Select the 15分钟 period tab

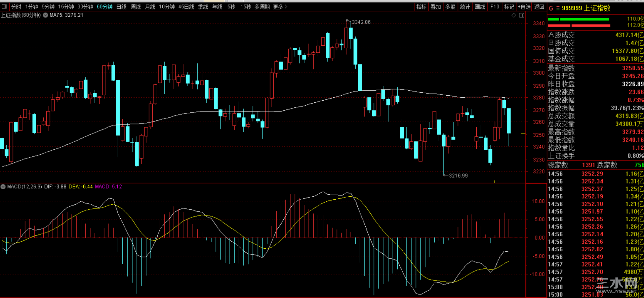click(x=66, y=7)
